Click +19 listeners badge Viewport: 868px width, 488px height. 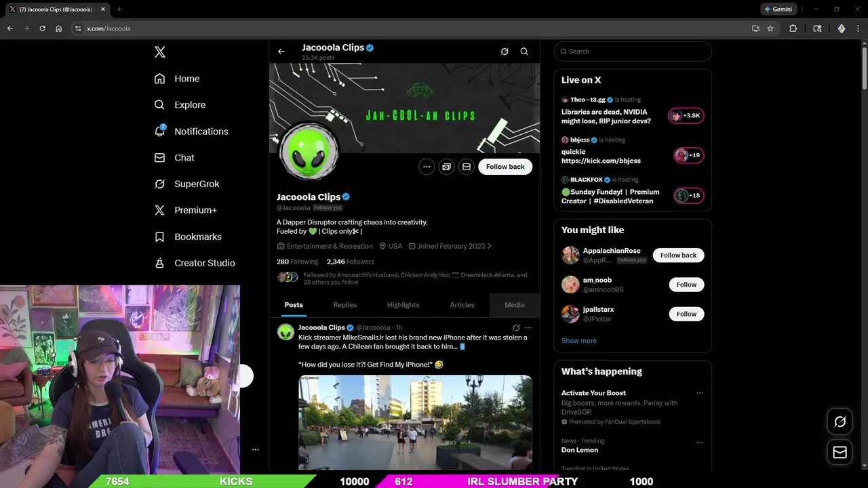[x=688, y=155]
